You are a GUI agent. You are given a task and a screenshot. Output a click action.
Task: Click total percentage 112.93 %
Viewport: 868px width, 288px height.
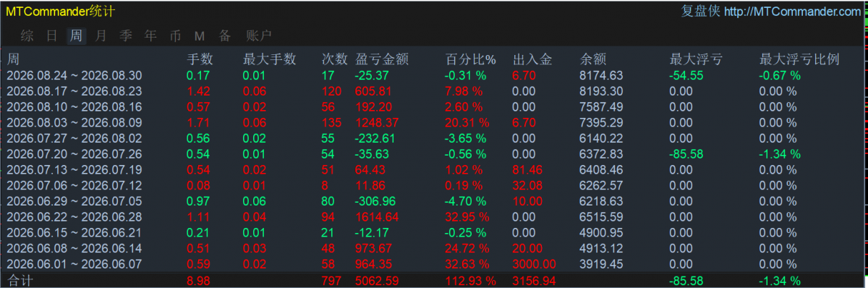click(470, 281)
